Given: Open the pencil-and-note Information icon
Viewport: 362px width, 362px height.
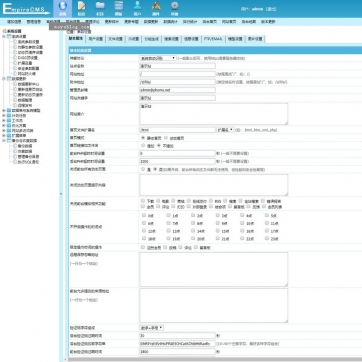Looking at the screenshot, I should (x=81, y=8).
